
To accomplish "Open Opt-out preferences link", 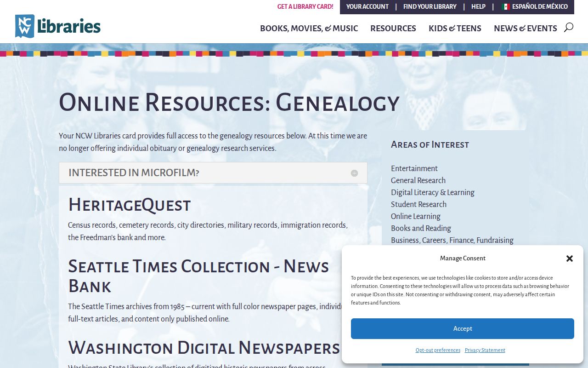I will click(x=438, y=351).
